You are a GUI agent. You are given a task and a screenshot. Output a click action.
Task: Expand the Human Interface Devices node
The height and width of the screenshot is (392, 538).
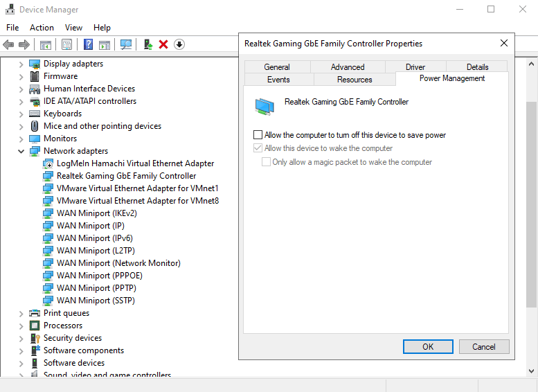pos(21,89)
